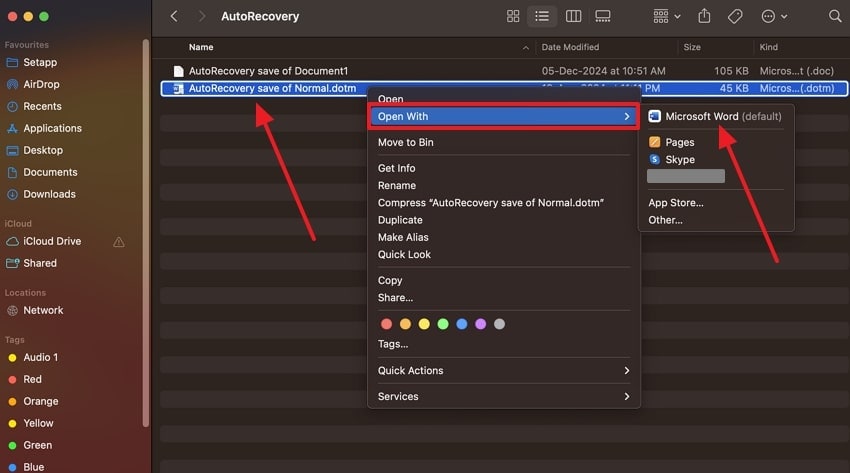Viewport: 850px width, 473px height.
Task: Select the Yellow tag in sidebar
Action: (38, 423)
